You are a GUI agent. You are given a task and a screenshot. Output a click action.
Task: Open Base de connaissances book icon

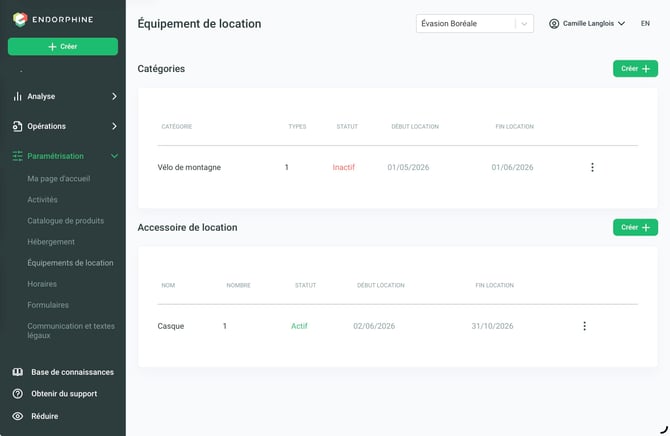click(18, 372)
